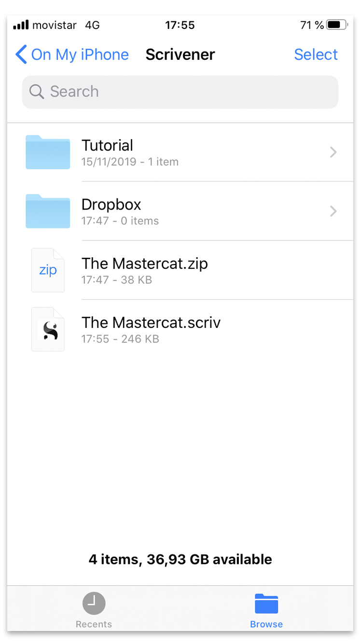Screen dimensions: 362x644
Task: Tap the zip file icon
Action: pyautogui.click(x=48, y=270)
